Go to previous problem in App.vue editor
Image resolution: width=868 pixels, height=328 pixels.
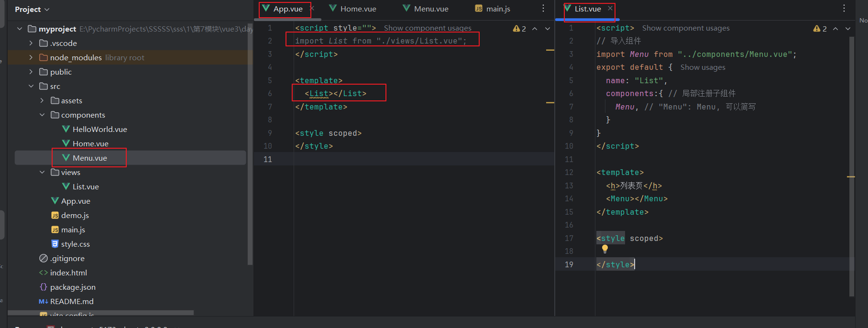tap(535, 29)
